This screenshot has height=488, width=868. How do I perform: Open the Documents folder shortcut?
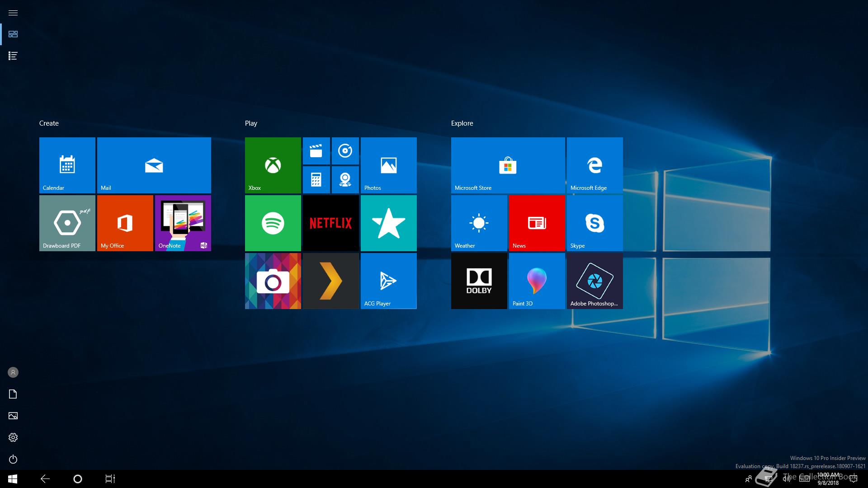point(13,394)
